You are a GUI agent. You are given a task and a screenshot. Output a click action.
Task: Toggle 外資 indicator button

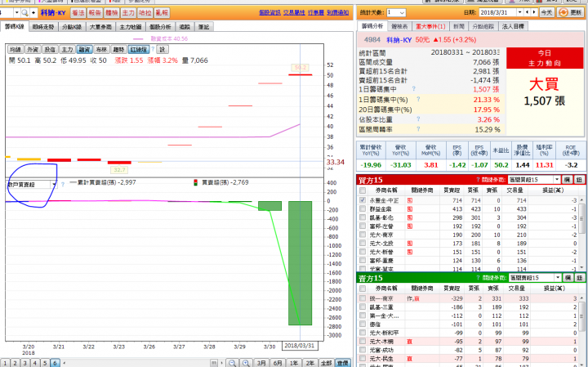33,50
